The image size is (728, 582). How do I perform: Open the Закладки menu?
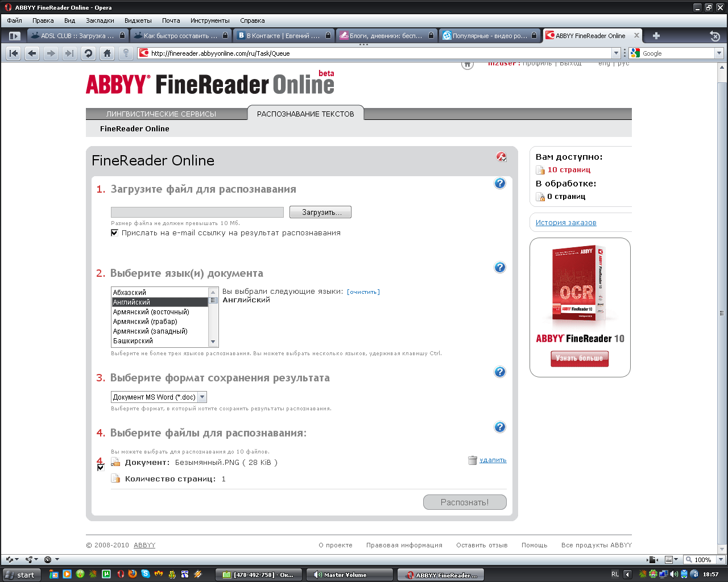tap(100, 20)
